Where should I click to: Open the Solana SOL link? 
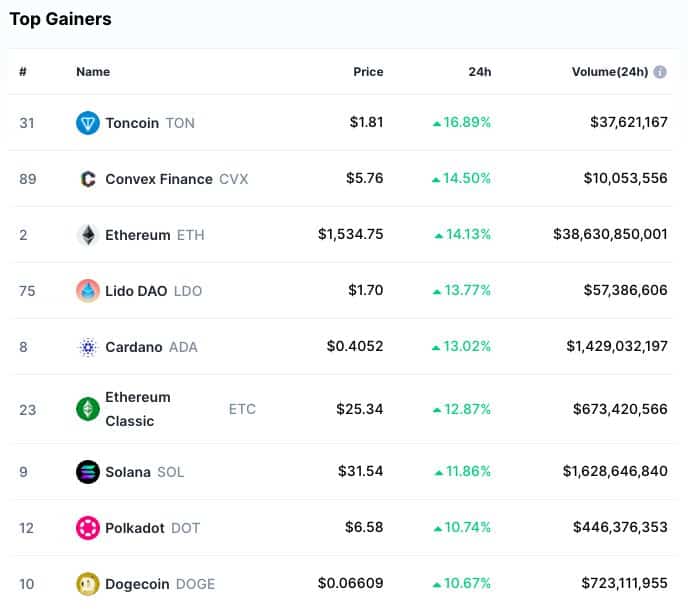[x=145, y=472]
